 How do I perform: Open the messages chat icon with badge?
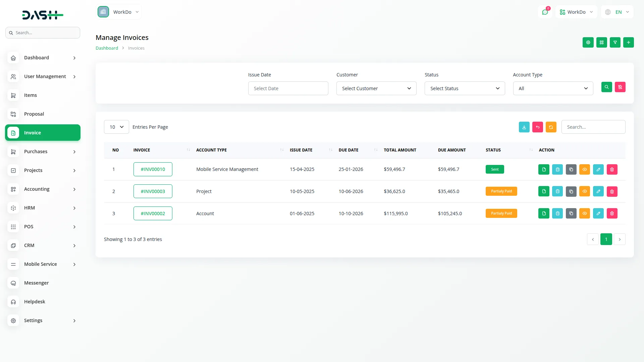coord(545,12)
